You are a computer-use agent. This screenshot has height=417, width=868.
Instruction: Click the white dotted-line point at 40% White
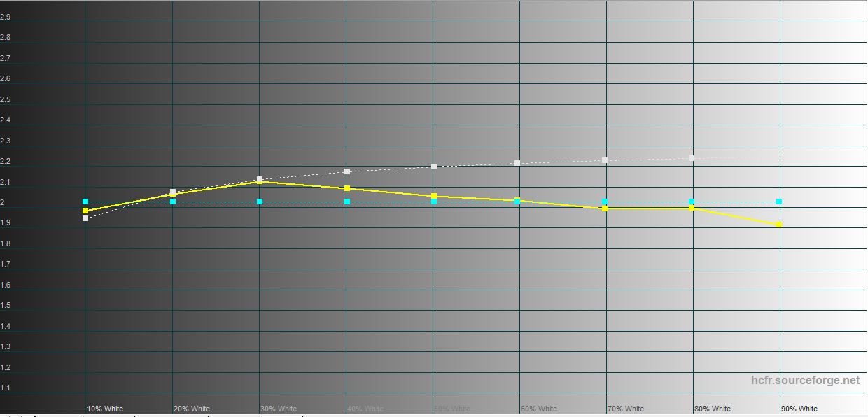pyautogui.click(x=347, y=171)
